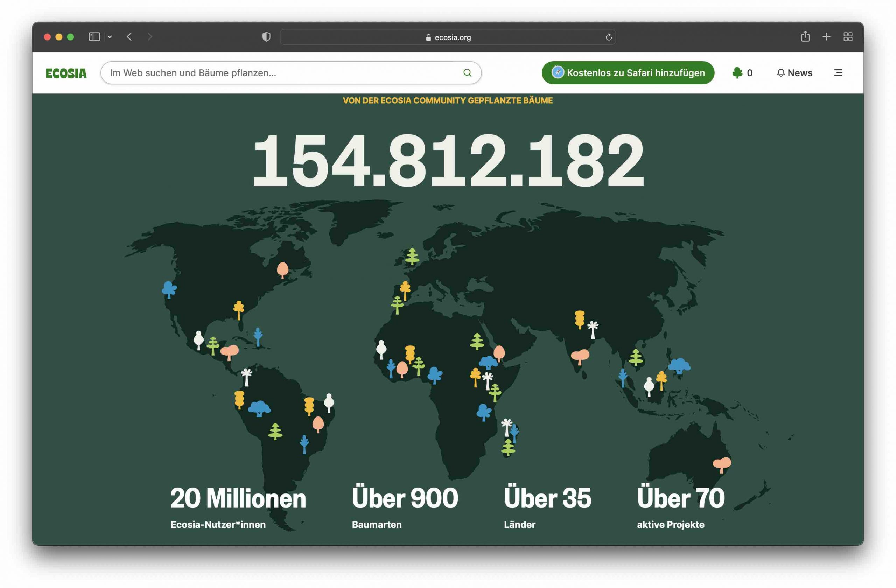Open the News notifications

point(794,73)
